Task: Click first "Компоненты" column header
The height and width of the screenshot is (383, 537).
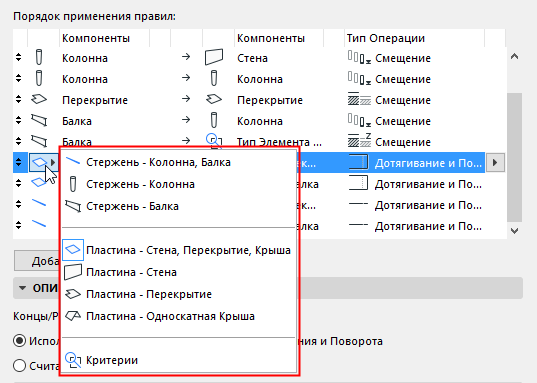Action: (96, 38)
